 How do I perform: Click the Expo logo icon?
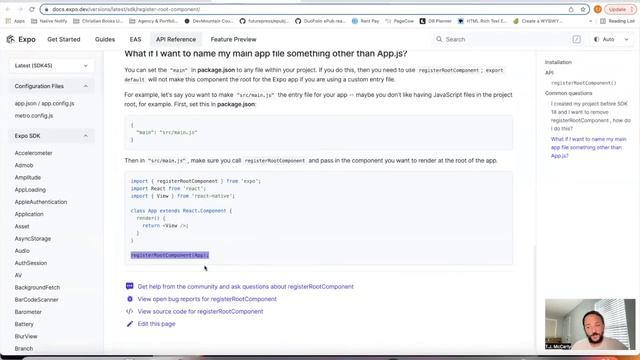click(11, 39)
